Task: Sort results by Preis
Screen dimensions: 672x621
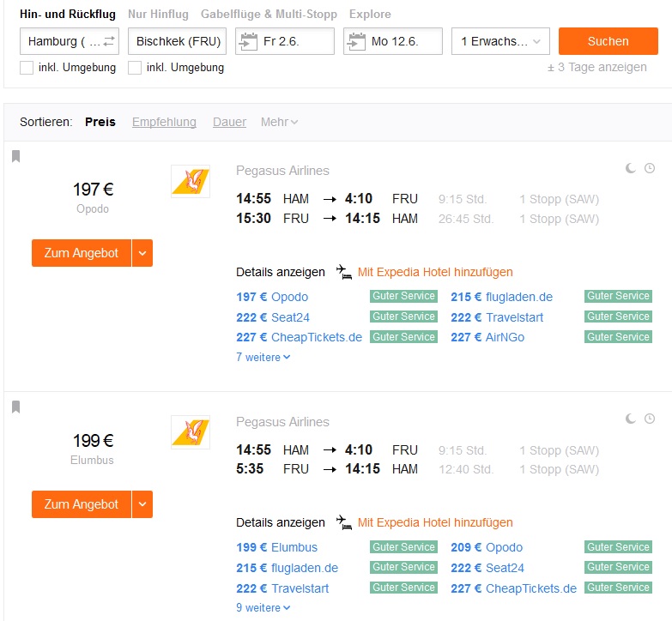Action: (x=100, y=122)
